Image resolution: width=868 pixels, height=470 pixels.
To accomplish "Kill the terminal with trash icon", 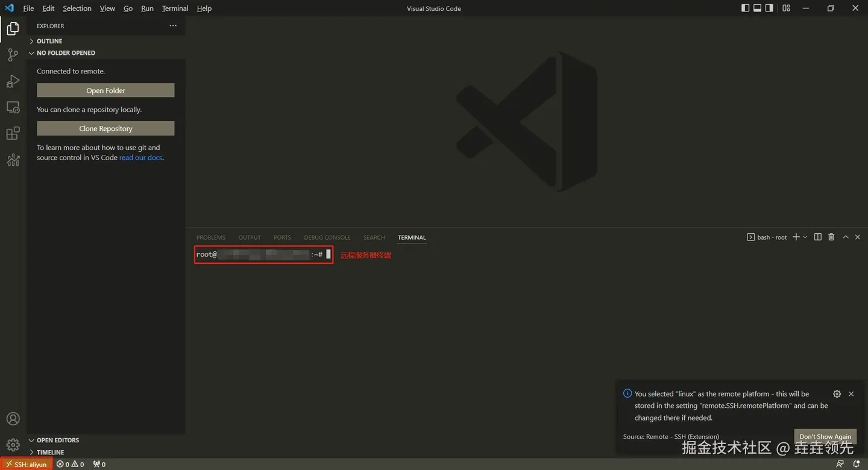I will (831, 237).
